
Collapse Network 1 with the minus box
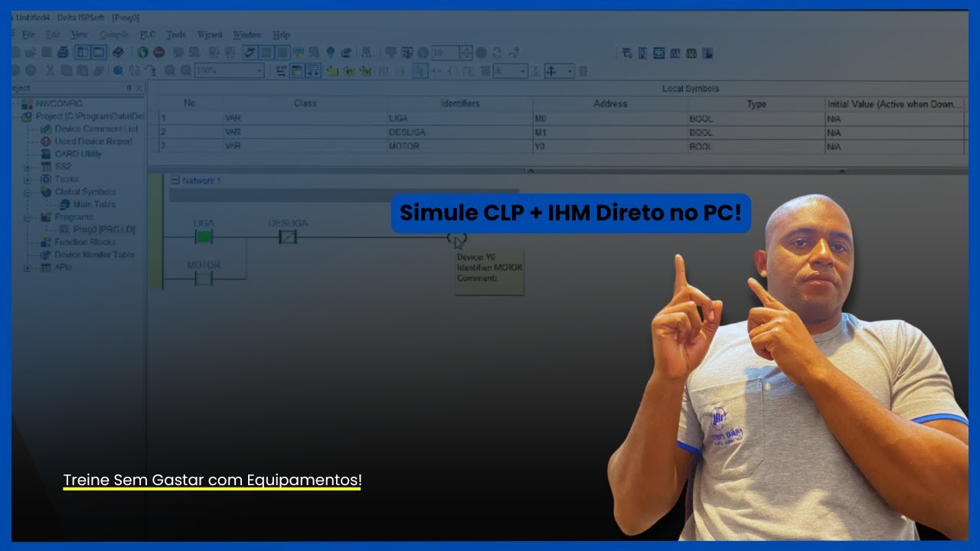pyautogui.click(x=175, y=181)
